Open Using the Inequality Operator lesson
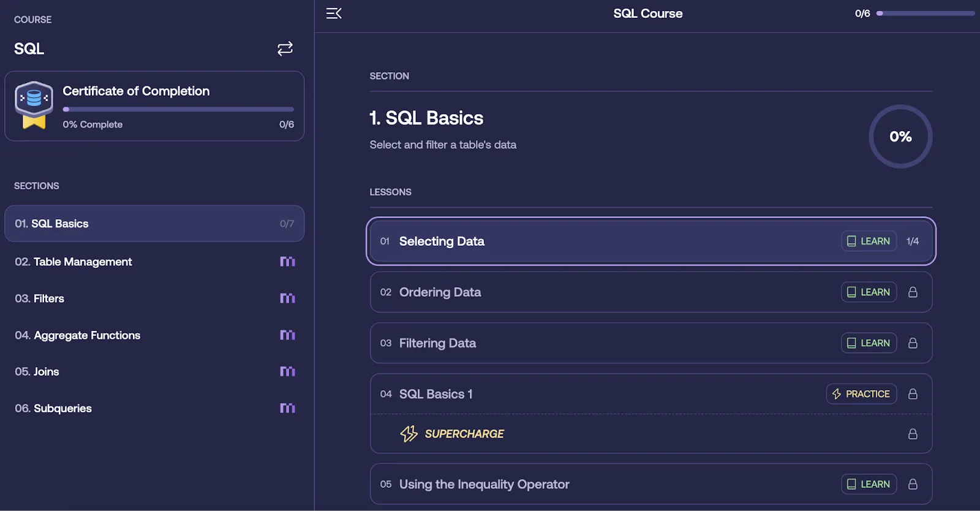Viewport: 980px width, 511px height. tap(484, 484)
